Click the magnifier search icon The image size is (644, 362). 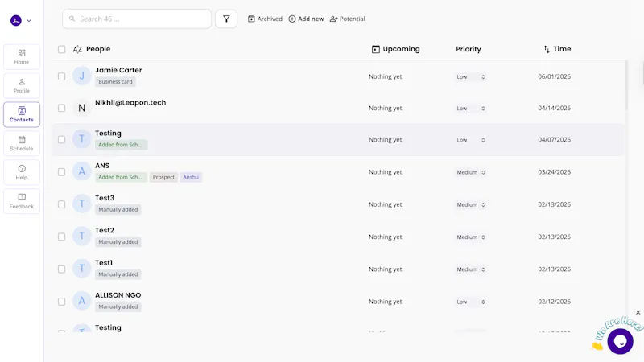(72, 19)
